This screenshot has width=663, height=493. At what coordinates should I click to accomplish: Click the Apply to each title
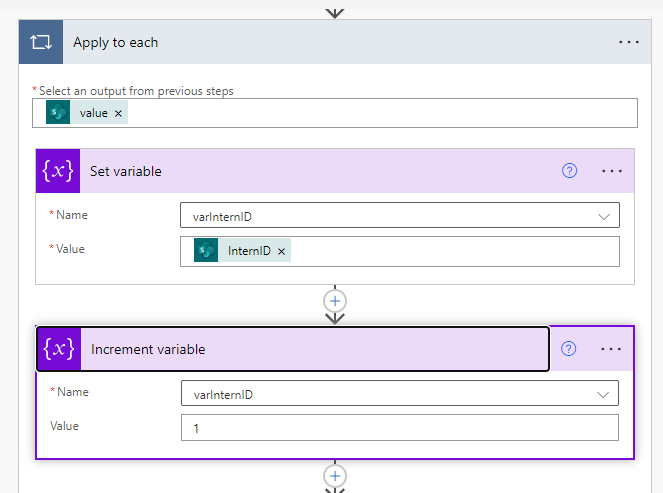coord(115,42)
